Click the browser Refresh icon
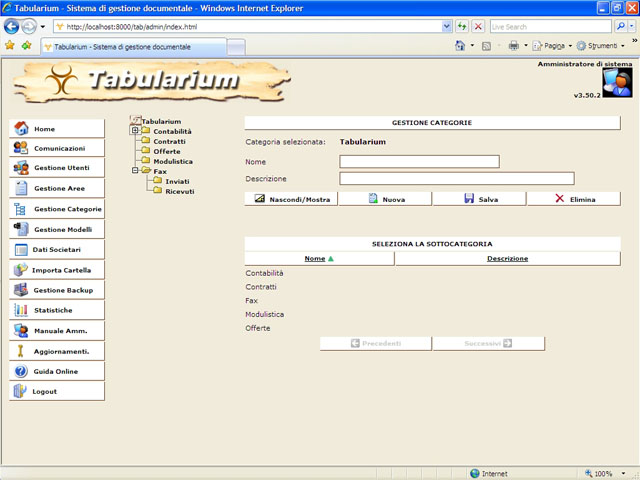This screenshot has width=640, height=480. (462, 27)
